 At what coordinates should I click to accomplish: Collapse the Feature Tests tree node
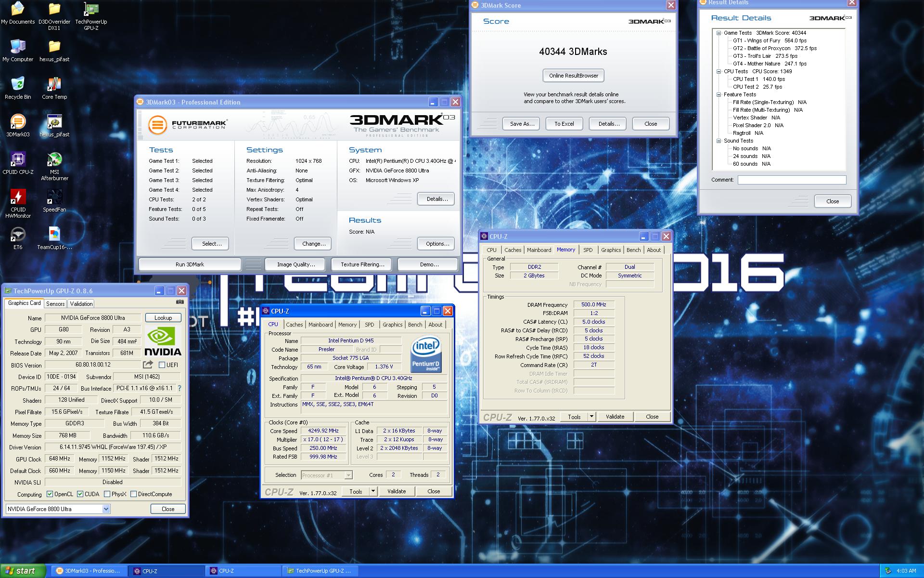coord(719,95)
